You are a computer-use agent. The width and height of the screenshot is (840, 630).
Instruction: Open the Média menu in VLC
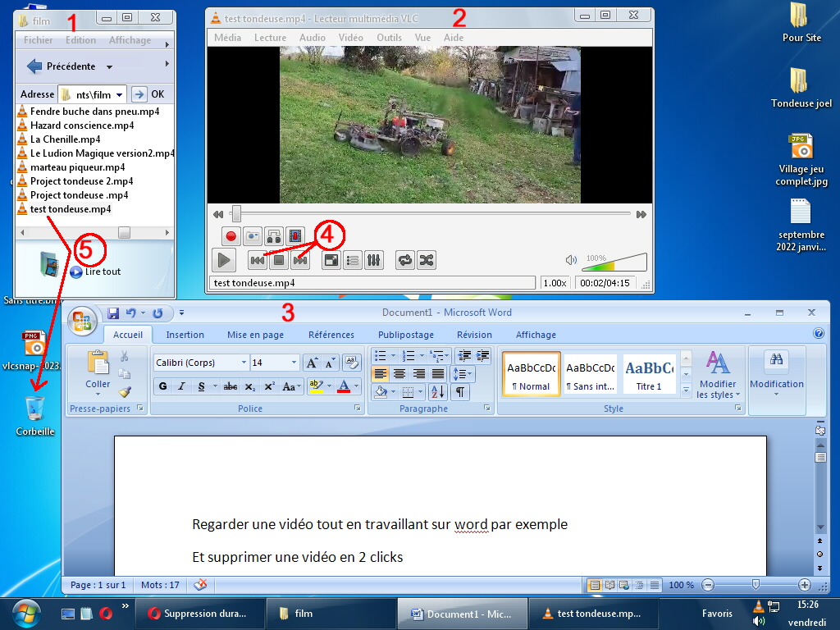[228, 38]
